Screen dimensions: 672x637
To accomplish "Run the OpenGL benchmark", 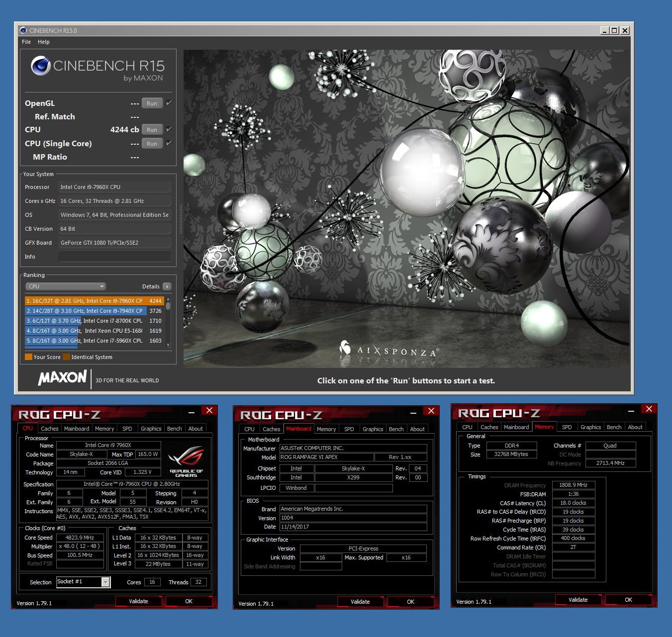I will click(x=152, y=103).
